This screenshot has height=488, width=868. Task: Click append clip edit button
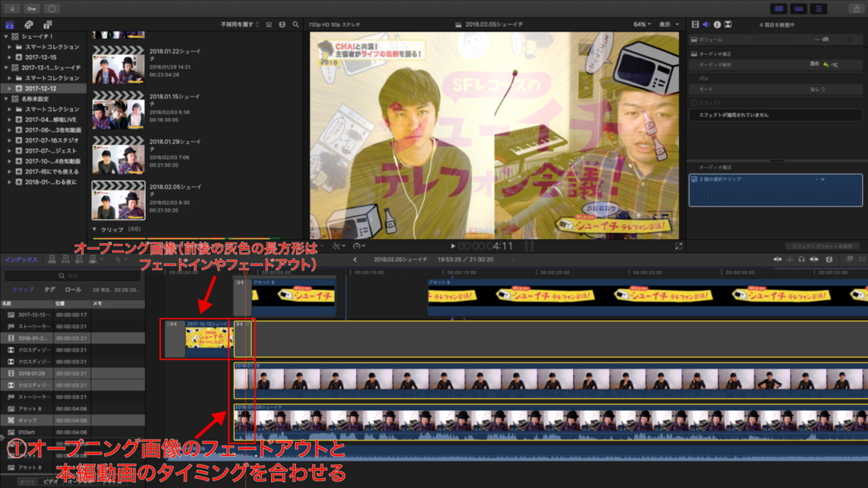click(79, 259)
